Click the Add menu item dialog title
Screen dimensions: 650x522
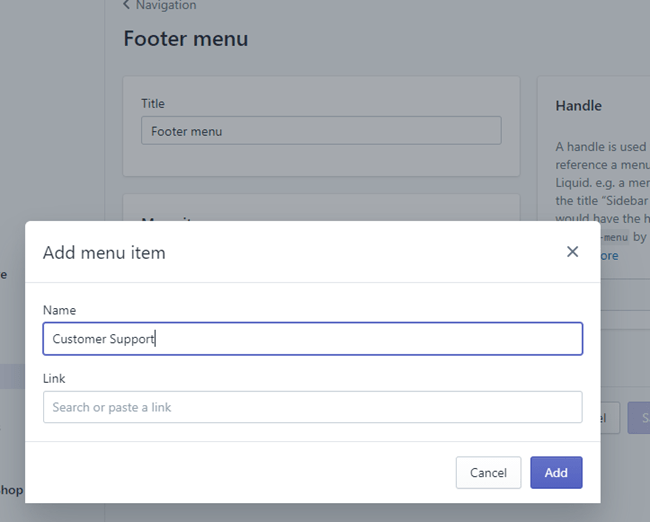point(104,253)
